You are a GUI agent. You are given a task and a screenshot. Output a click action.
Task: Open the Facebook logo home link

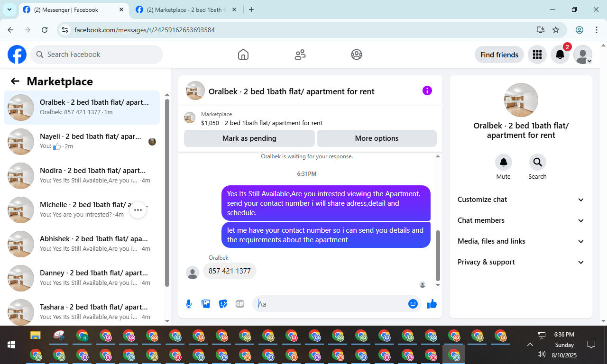click(x=17, y=55)
